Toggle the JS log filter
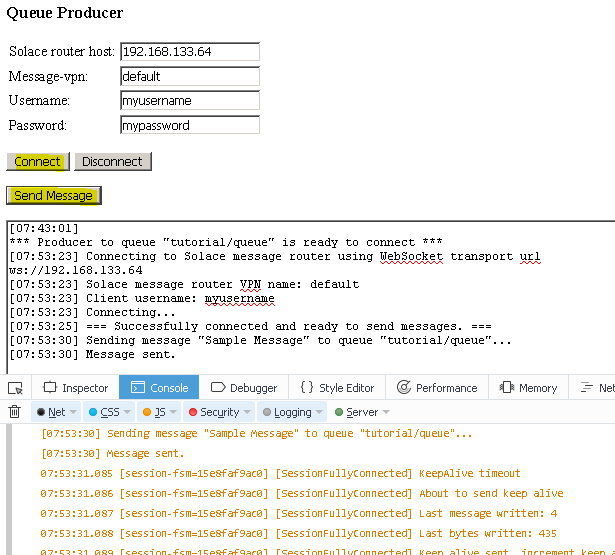The height and width of the screenshot is (555, 615). coord(155,412)
